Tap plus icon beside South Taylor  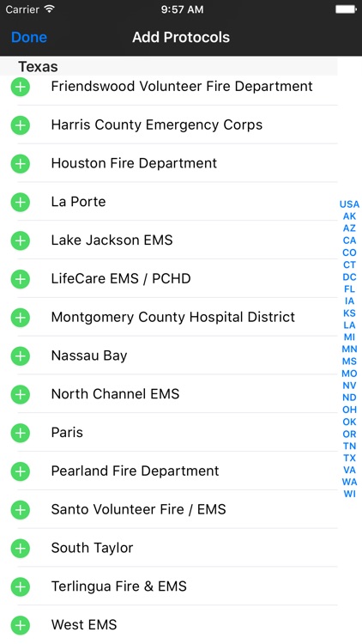click(x=20, y=549)
